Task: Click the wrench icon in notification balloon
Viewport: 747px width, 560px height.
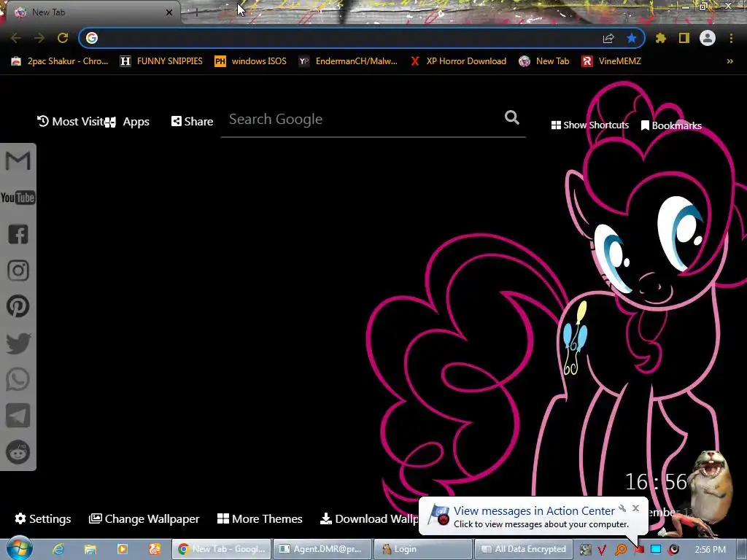Action: 622,508
